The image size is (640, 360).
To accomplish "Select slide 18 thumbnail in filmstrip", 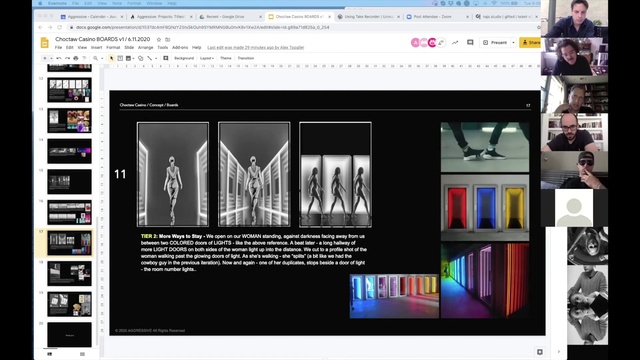I will tap(69, 273).
